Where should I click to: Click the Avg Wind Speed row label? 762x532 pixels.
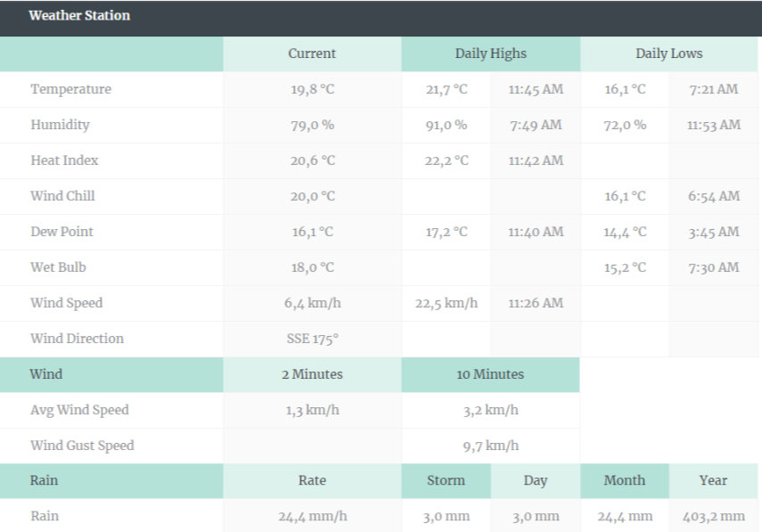[79, 410]
